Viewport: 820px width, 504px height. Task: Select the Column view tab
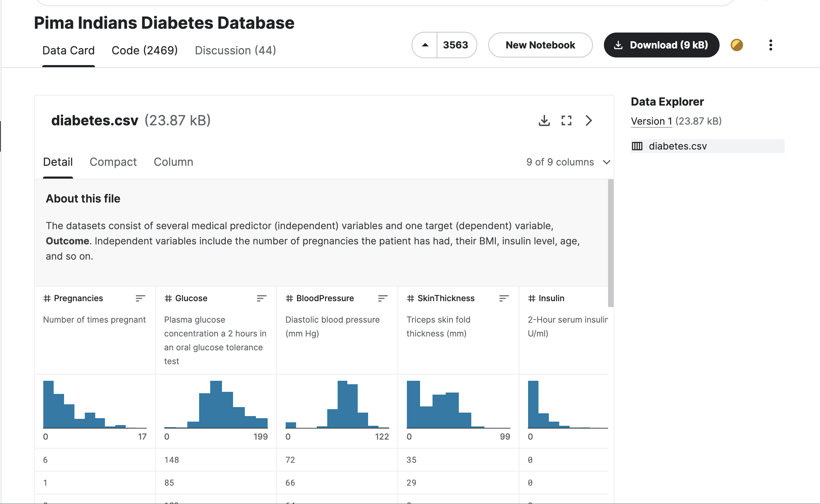tap(173, 162)
